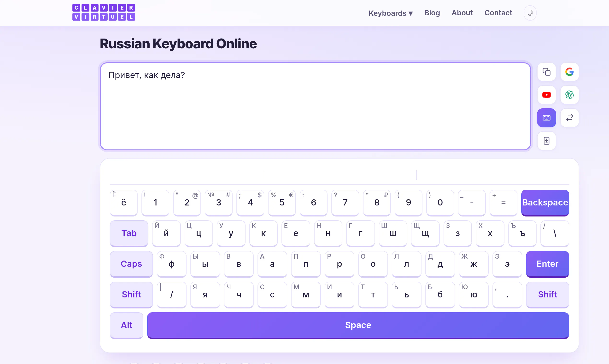Tap the ж key
The image size is (609, 364).
(474, 264)
